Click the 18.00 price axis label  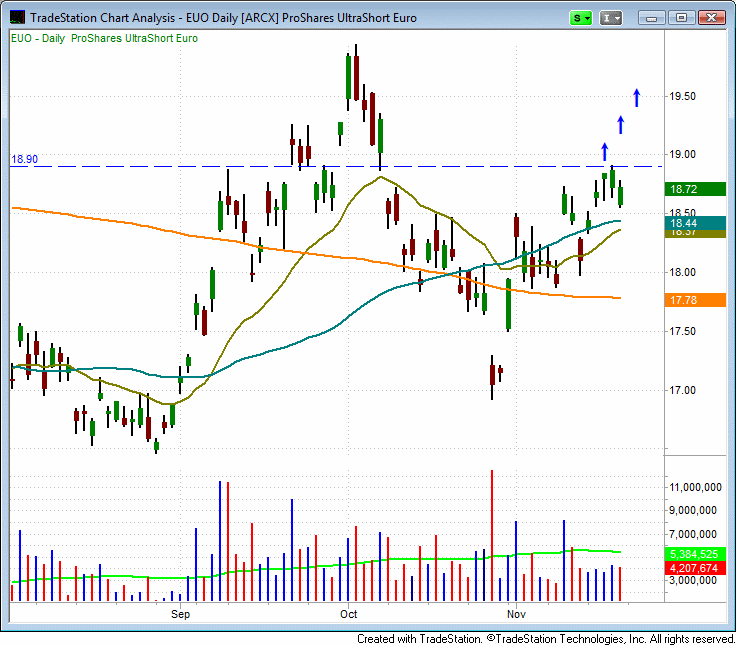coord(682,272)
